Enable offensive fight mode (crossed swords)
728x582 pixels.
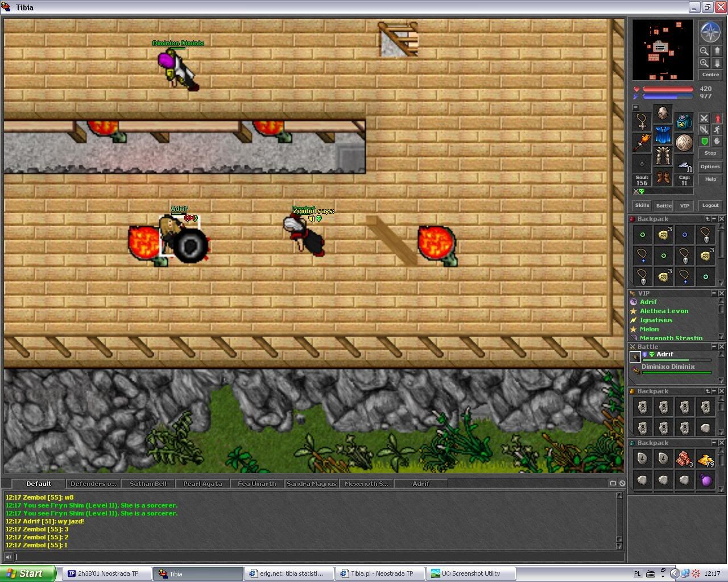(704, 118)
